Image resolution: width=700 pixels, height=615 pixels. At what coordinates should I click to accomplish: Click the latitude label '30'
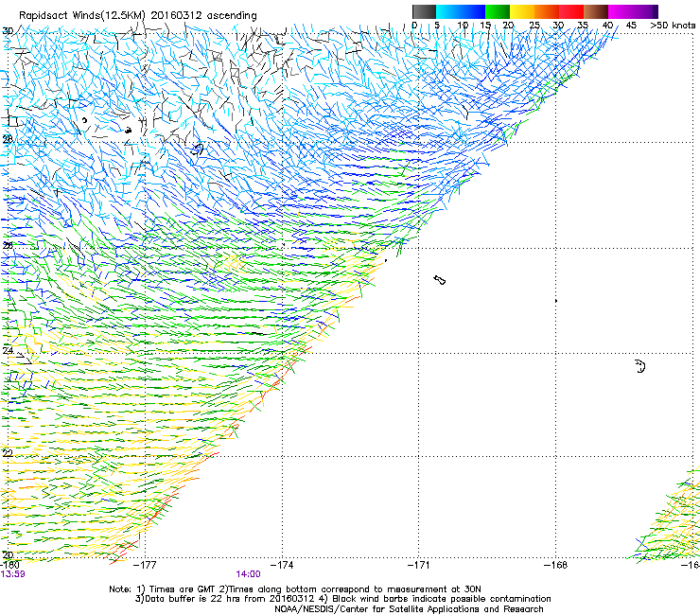pos(8,31)
